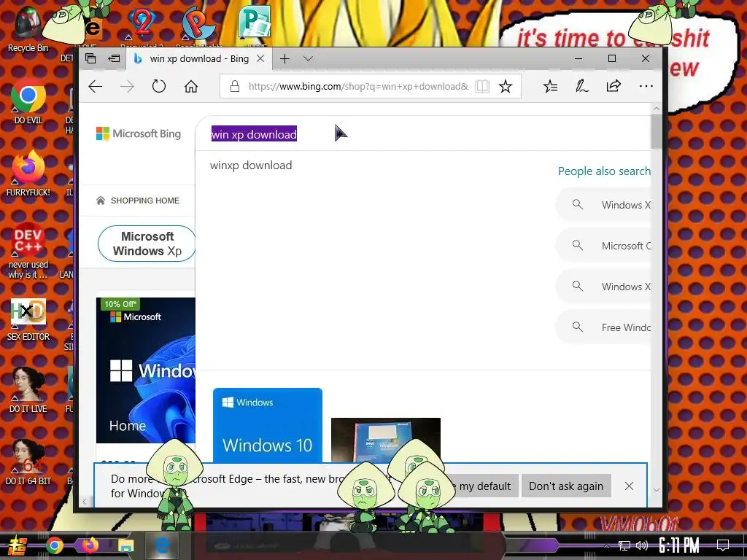Open Publisher desktop icon at top

click(x=255, y=23)
